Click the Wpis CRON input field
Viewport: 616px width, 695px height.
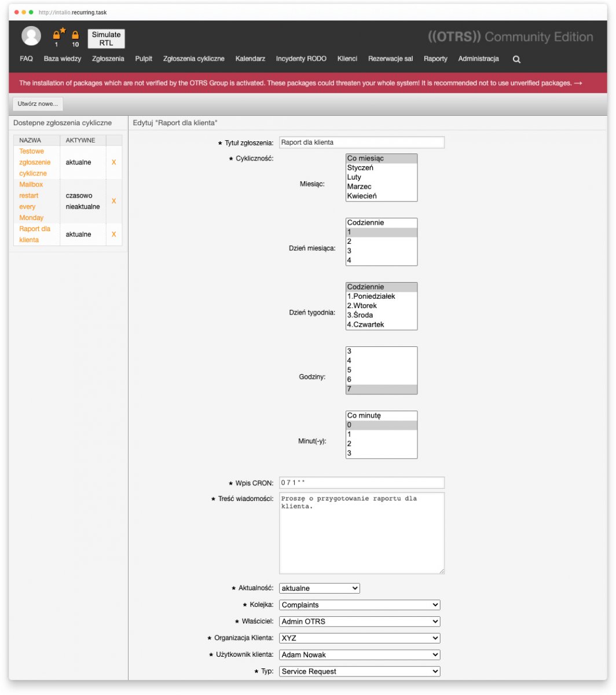pos(362,482)
